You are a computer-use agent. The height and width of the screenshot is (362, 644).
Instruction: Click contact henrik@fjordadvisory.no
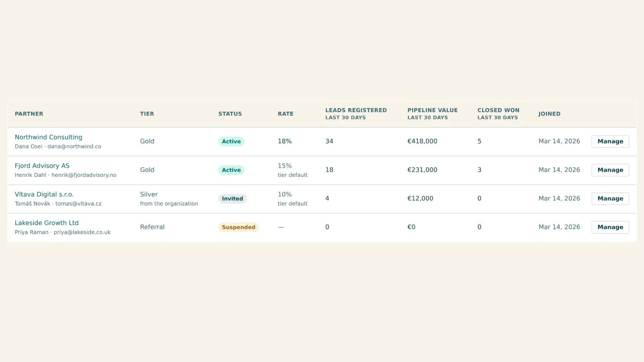pyautogui.click(x=84, y=175)
